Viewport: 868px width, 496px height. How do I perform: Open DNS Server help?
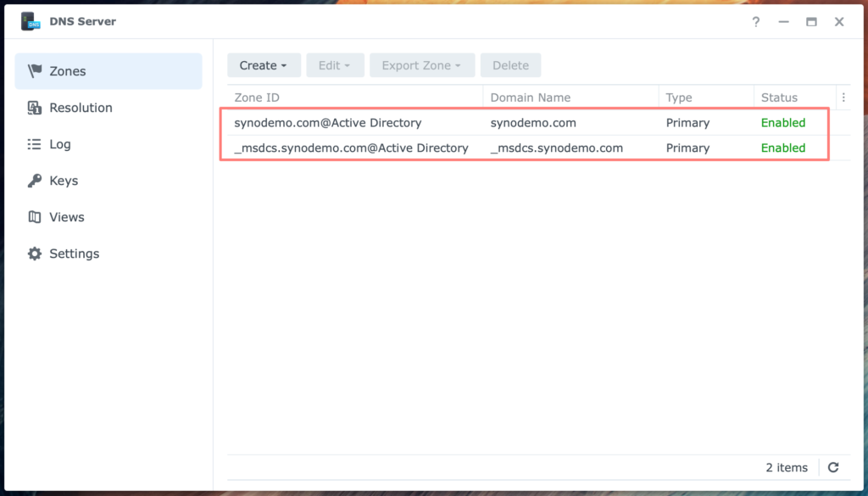pos(755,22)
